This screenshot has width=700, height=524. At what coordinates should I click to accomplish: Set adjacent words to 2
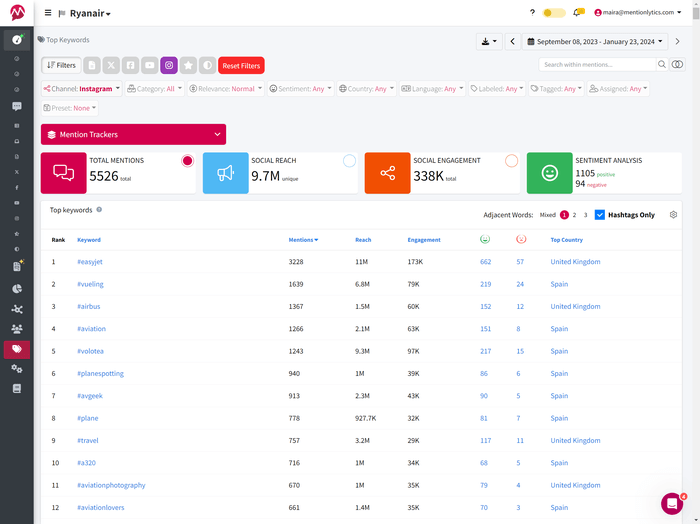coord(574,215)
